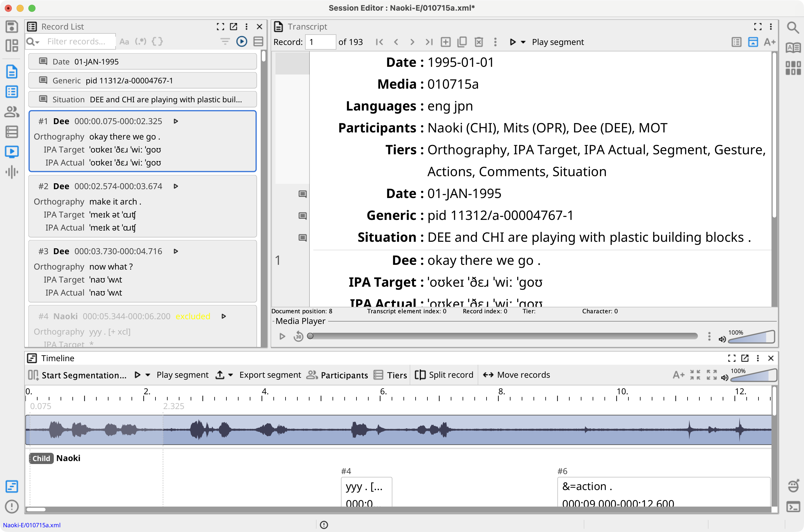Go to previous record
The image size is (804, 532).
pos(396,42)
